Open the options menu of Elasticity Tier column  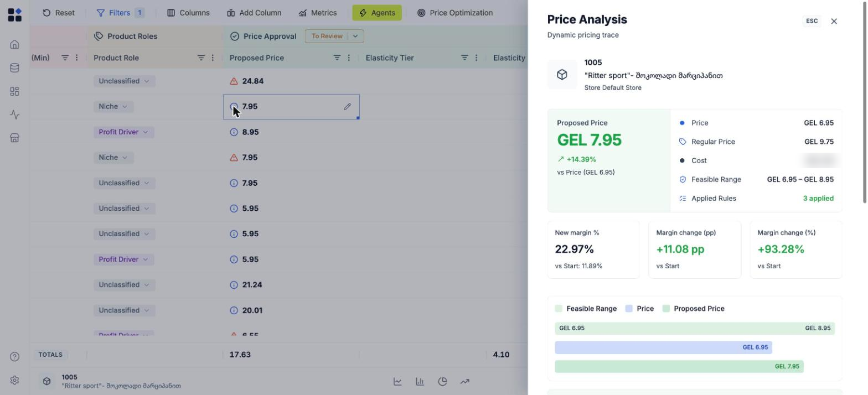[476, 58]
